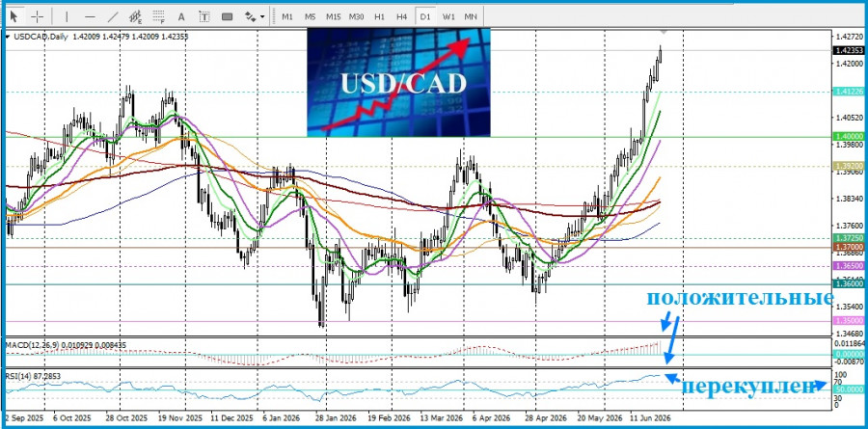Switch chart to M1 timeframe
This screenshot has width=868, height=429.
tap(287, 16)
